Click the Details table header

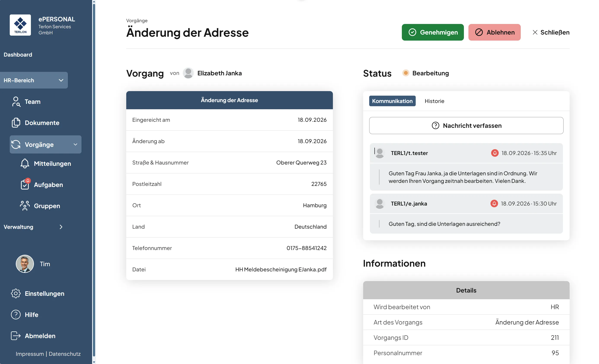(466, 290)
